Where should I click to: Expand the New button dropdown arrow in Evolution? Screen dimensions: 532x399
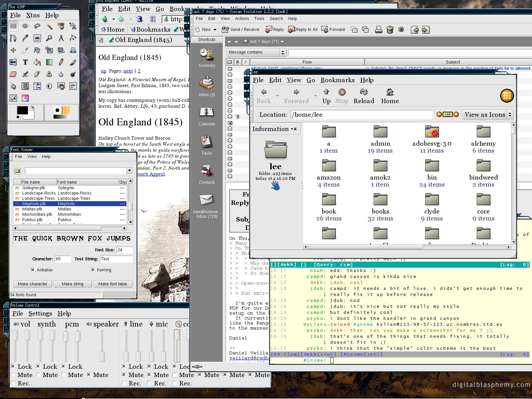click(215, 30)
